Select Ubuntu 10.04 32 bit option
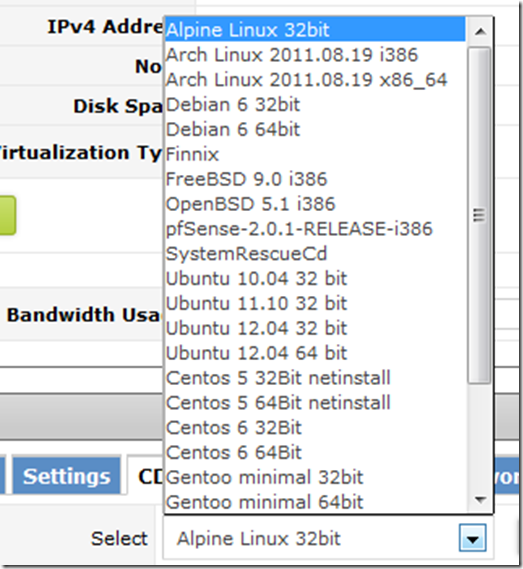The width and height of the screenshot is (523, 569). point(315,278)
